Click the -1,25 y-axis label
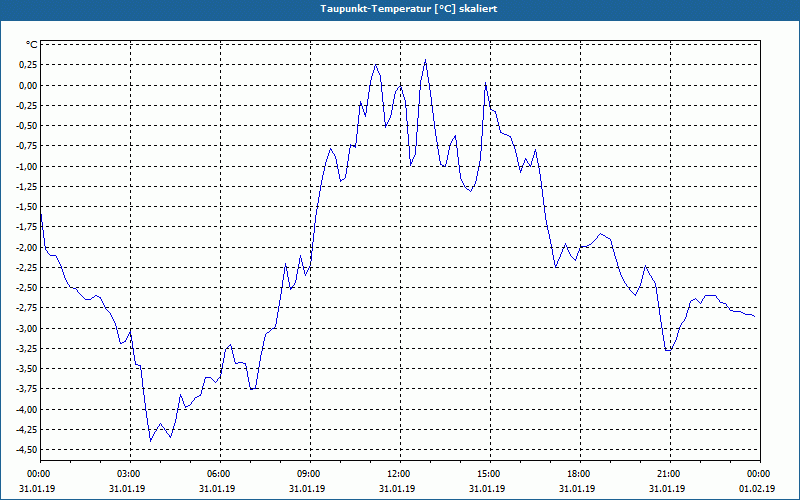The height and width of the screenshot is (500, 800). [27, 186]
